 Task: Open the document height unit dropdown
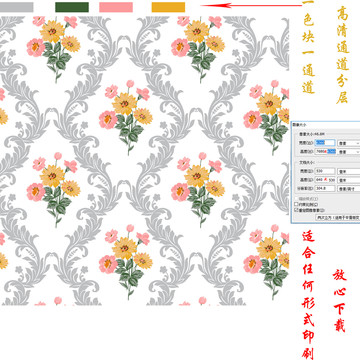(x=349, y=180)
